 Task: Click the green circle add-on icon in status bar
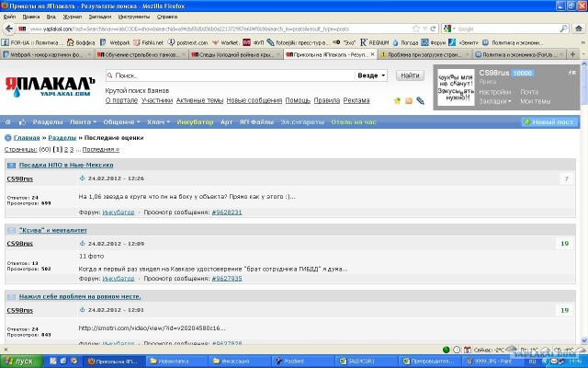click(x=446, y=350)
